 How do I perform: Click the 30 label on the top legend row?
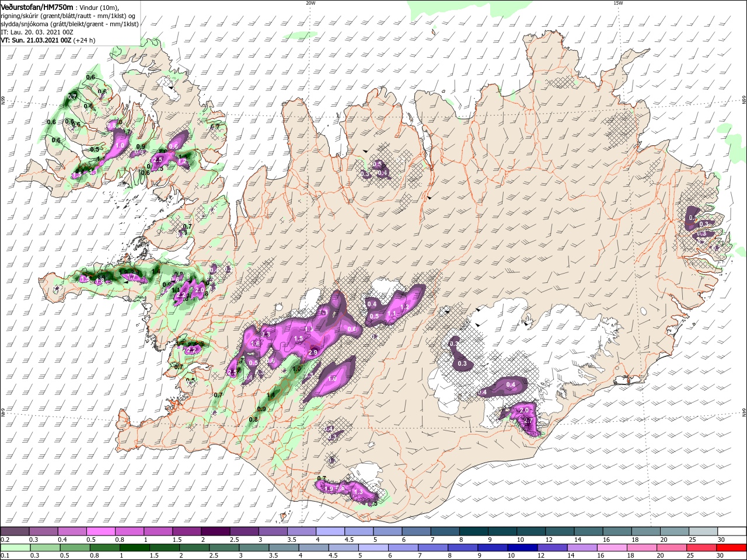click(722, 540)
